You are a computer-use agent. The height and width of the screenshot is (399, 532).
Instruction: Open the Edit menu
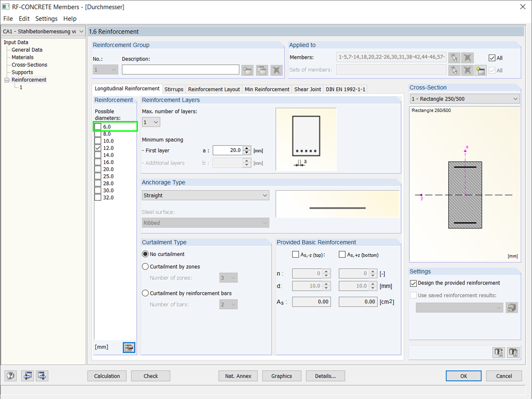[x=24, y=19]
